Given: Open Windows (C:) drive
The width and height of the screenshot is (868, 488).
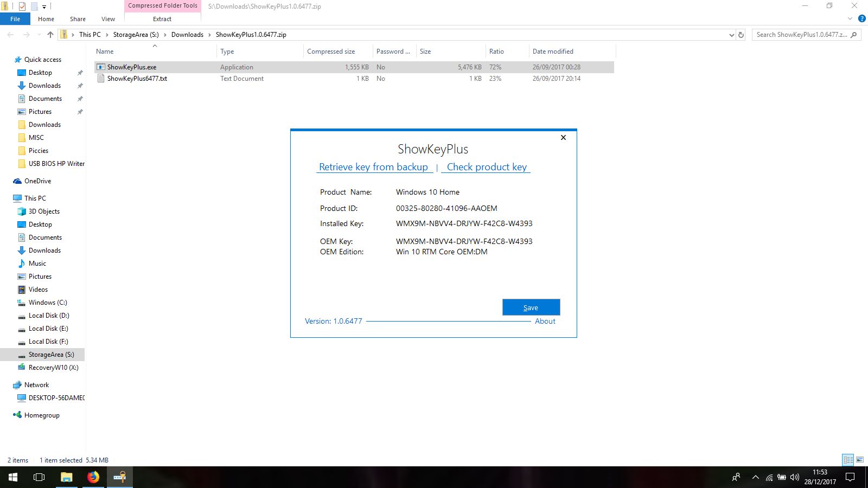Looking at the screenshot, I should pyautogui.click(x=48, y=303).
